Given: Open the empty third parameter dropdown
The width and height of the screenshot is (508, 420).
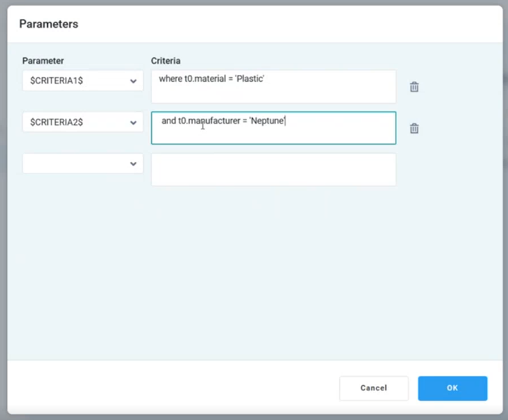Looking at the screenshot, I should click(x=82, y=163).
